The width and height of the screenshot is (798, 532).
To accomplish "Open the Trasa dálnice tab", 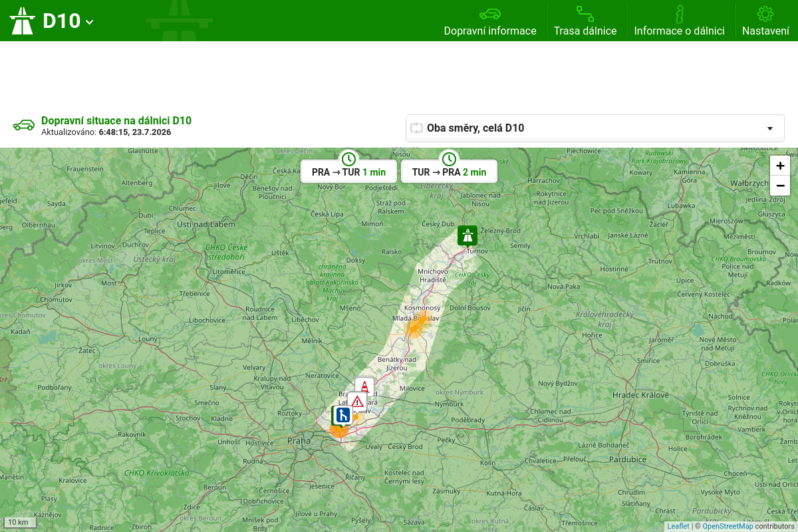I will pyautogui.click(x=585, y=21).
